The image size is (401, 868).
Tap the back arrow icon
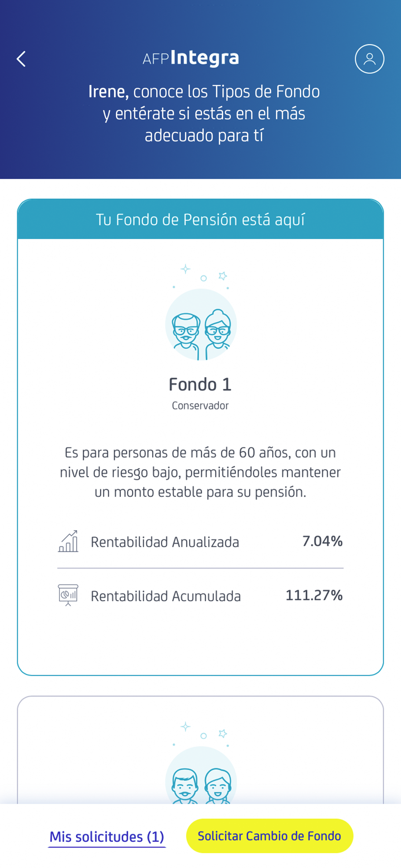pos(21,59)
